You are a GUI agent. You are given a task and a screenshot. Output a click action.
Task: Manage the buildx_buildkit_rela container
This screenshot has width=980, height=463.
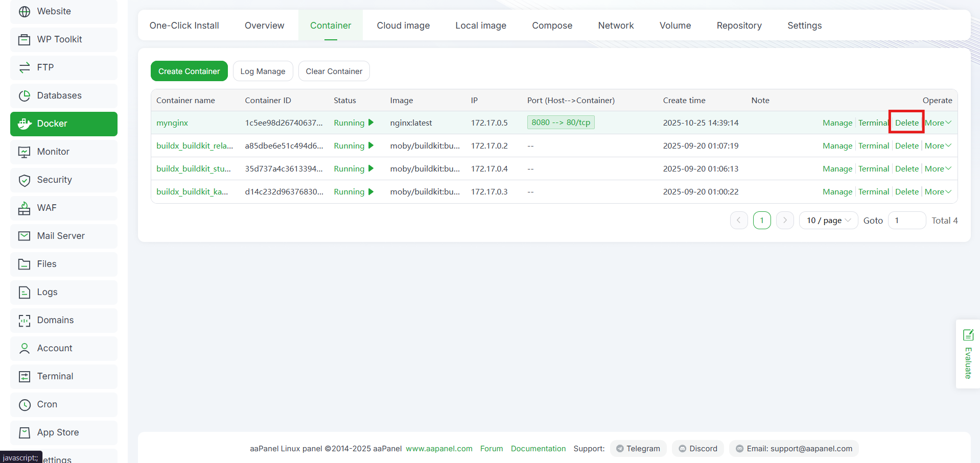click(837, 145)
